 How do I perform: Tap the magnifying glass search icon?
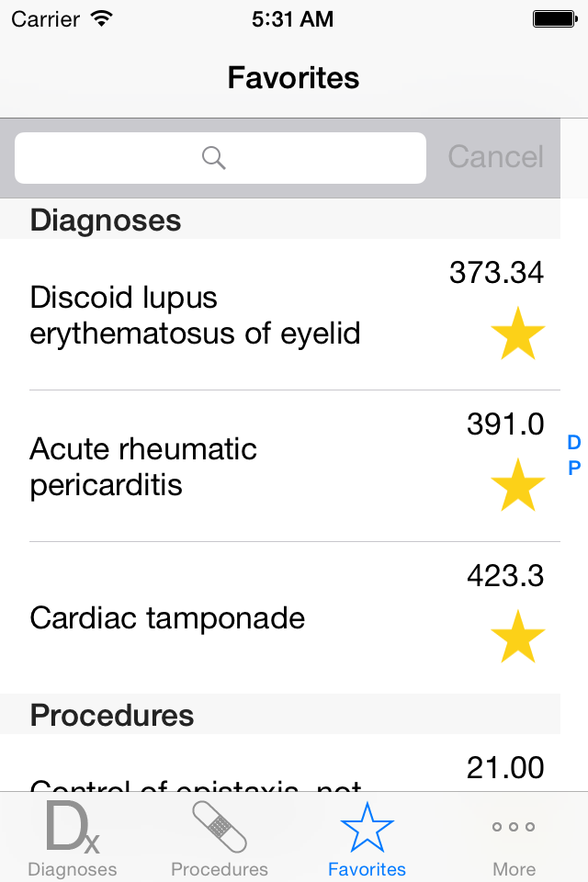214,158
